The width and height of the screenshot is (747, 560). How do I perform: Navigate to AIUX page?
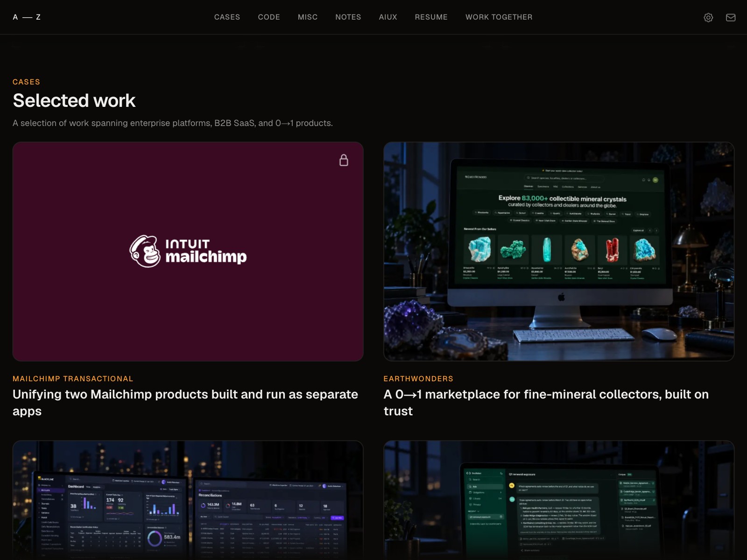coord(388,17)
